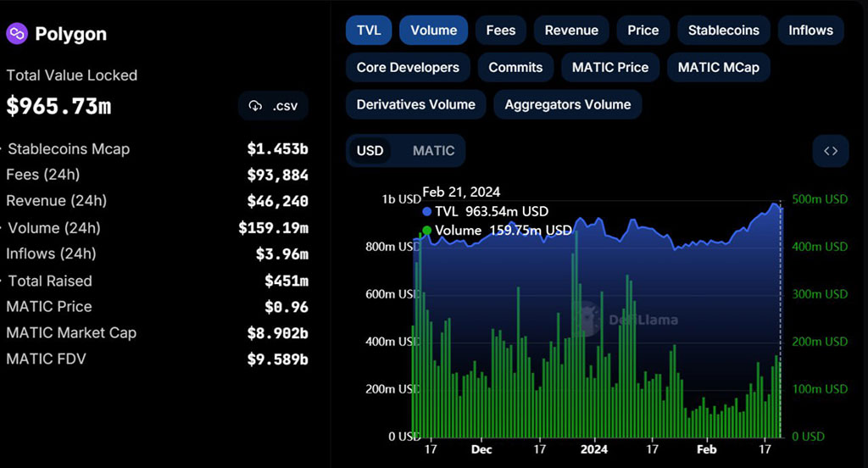Enable the Price chart series
Viewport: 868px width, 468px height.
(643, 30)
